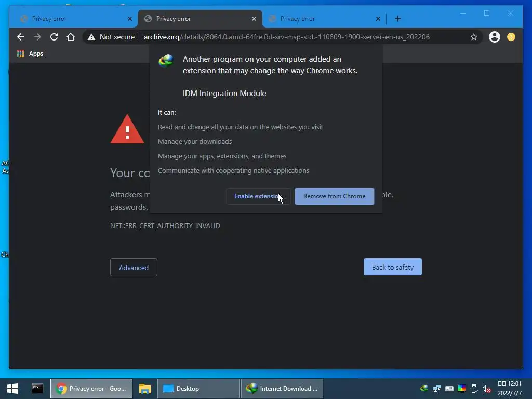This screenshot has width=532, height=399.
Task: Click 'Read and change all your data' text
Action: point(240,127)
